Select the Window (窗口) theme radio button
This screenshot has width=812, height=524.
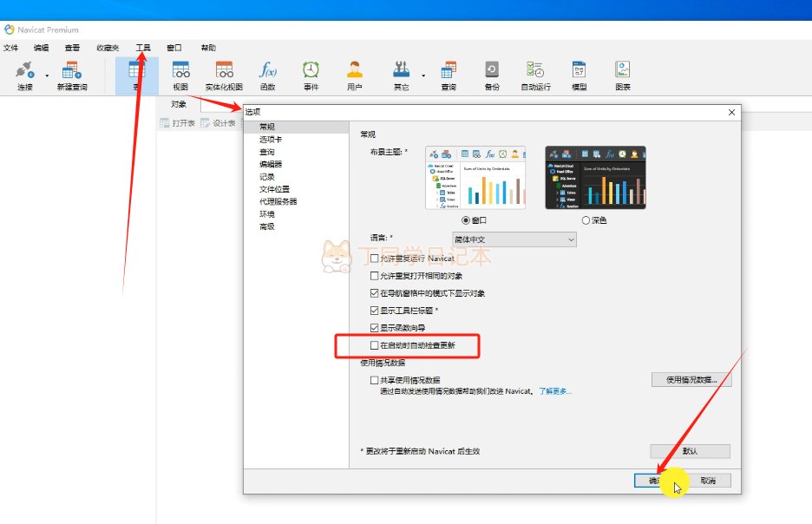(x=466, y=220)
